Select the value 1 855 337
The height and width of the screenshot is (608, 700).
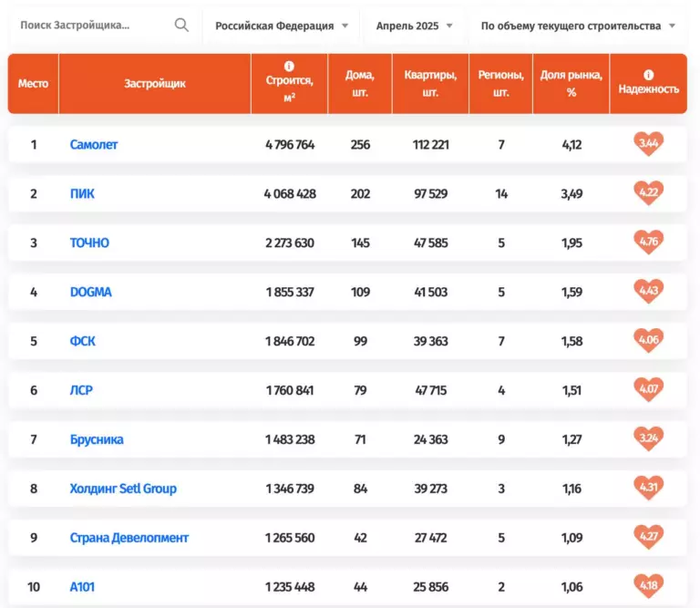tap(290, 292)
